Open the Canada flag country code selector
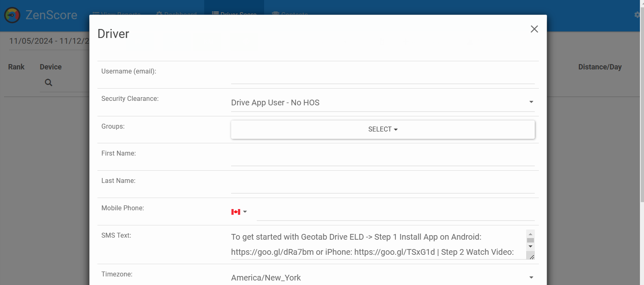 click(239, 212)
